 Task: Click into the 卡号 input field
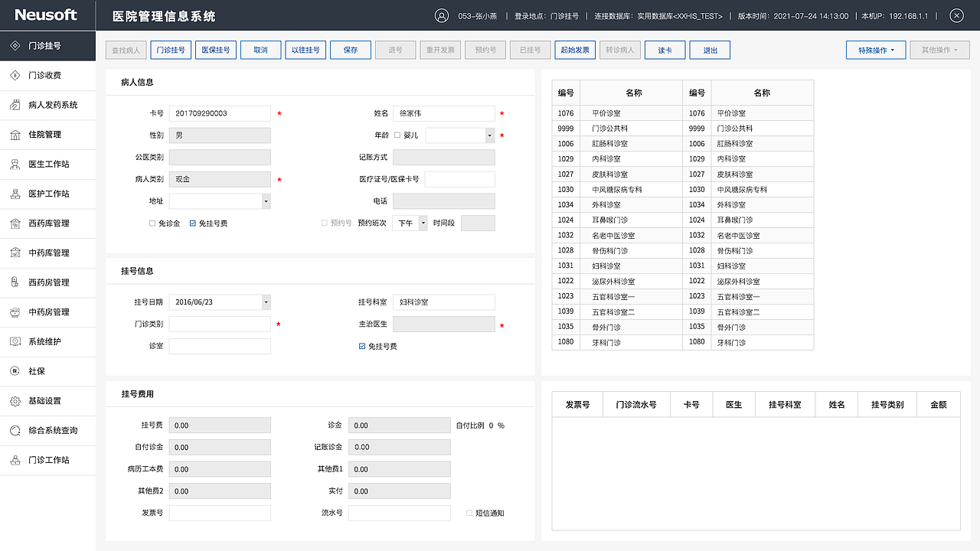click(x=220, y=113)
